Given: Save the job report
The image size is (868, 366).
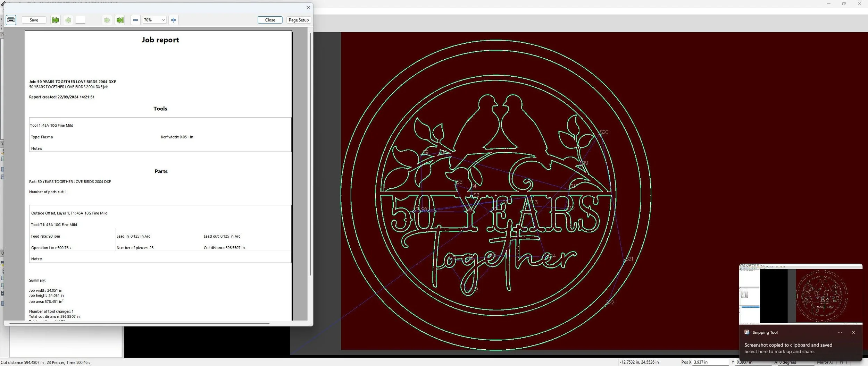Looking at the screenshot, I should click(34, 20).
